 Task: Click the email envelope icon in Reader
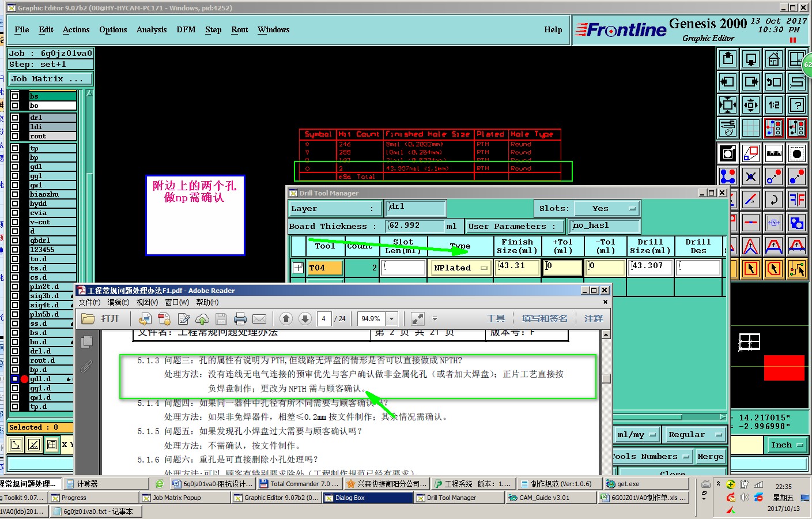pyautogui.click(x=259, y=319)
